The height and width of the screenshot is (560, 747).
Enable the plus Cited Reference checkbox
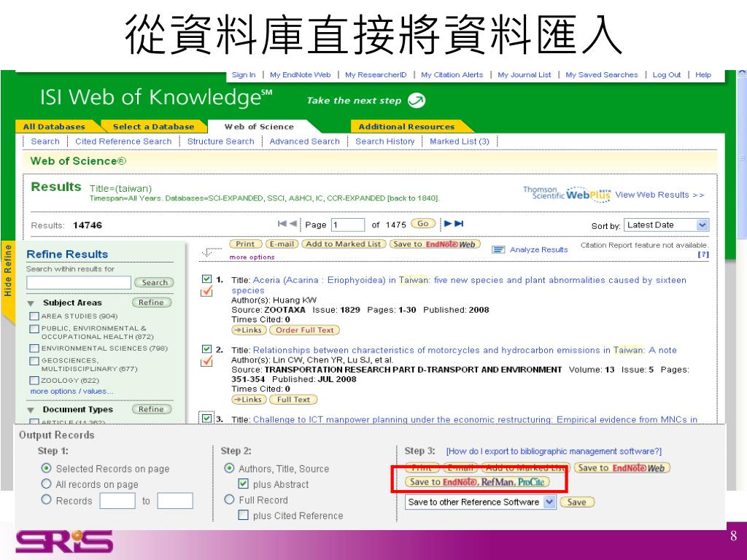click(x=243, y=516)
